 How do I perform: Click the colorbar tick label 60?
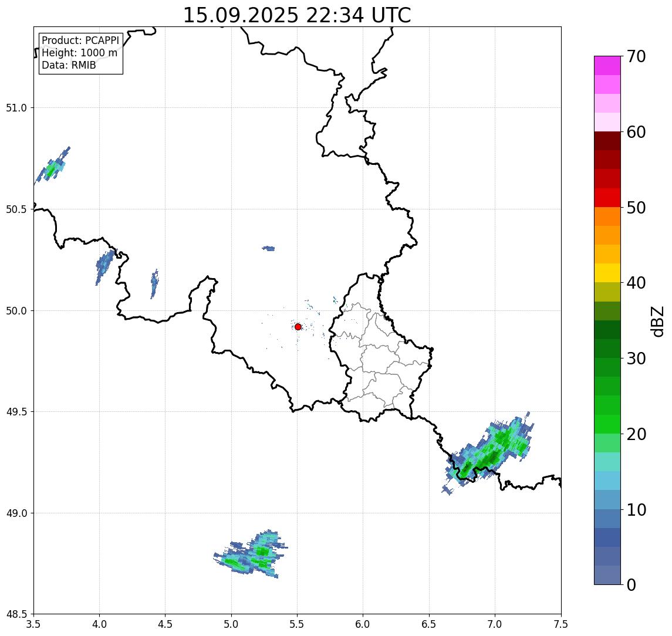[636, 133]
